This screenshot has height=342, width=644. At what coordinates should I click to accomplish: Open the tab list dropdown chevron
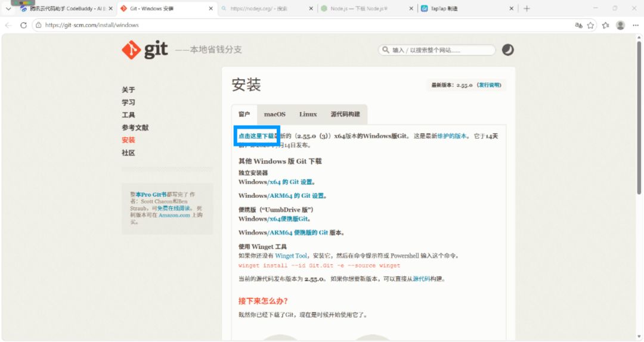[x=8, y=8]
